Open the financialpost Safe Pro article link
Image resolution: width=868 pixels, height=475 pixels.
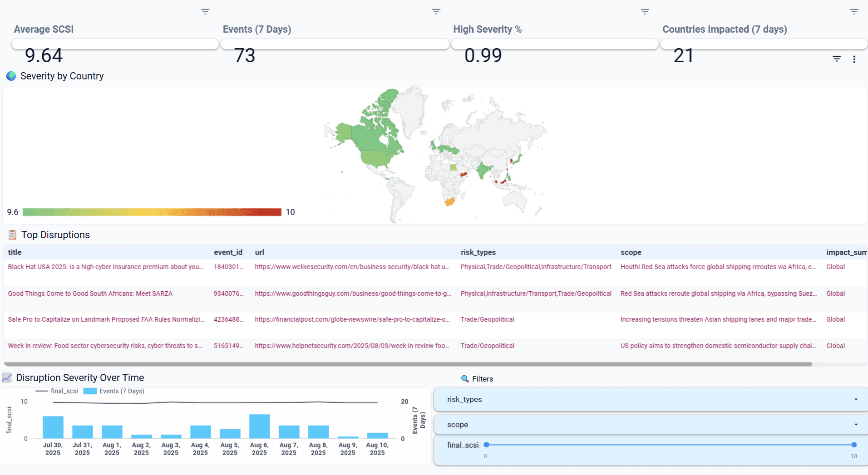click(352, 319)
